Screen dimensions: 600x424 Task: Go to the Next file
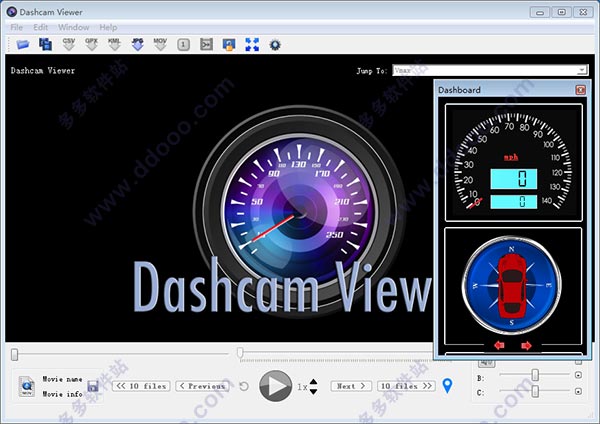351,386
